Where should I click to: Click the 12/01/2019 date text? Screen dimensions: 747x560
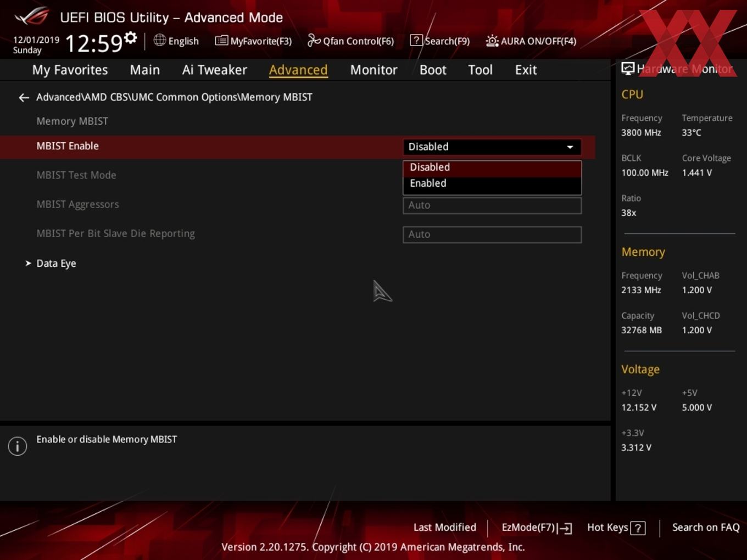coord(36,40)
